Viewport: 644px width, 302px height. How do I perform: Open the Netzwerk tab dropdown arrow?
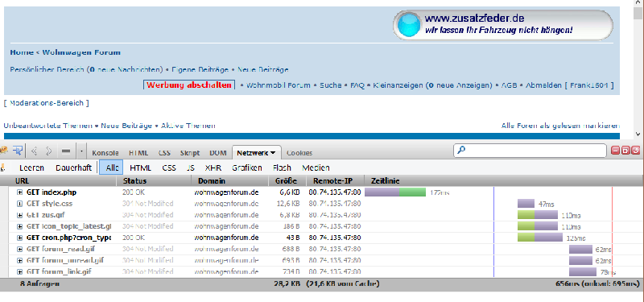pos(273,153)
